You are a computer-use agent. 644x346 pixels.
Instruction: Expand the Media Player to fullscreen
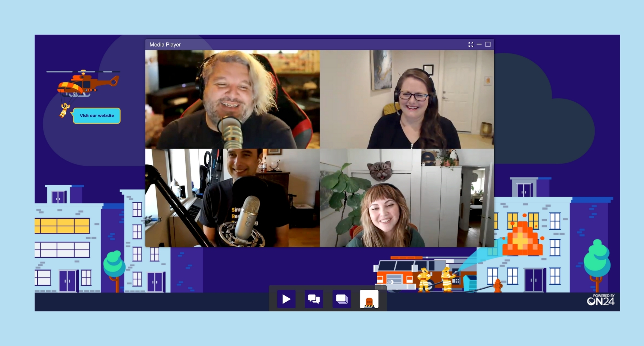tap(471, 45)
